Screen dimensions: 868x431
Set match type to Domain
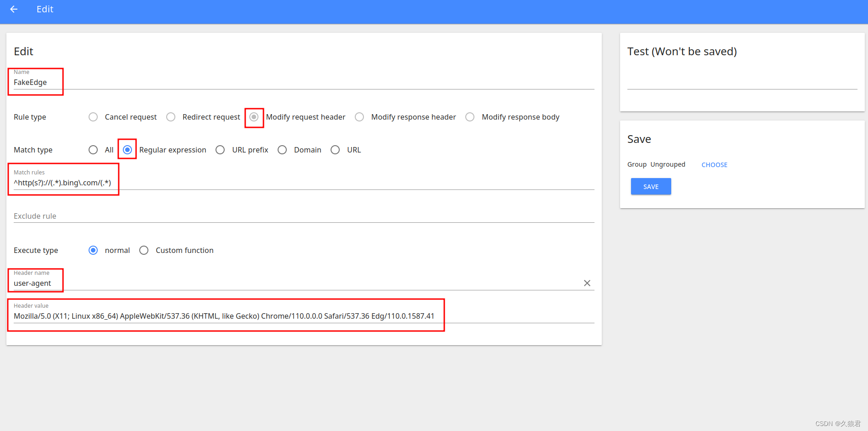(x=282, y=150)
